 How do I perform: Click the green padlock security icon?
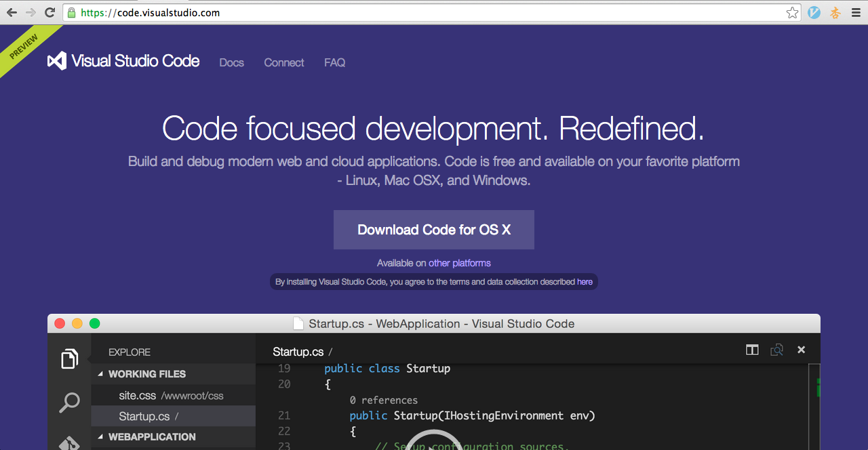coord(72,12)
